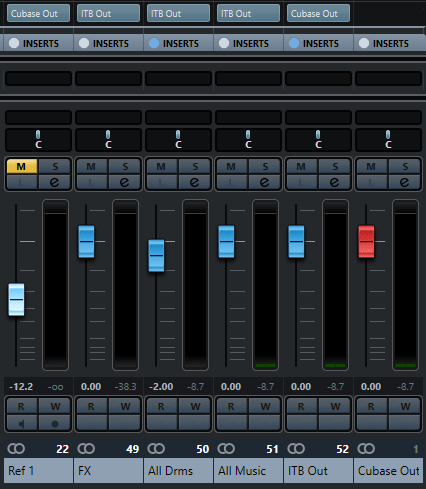The width and height of the screenshot is (426, 489).
Task: Toggle inserts bypass circle on Ref 1 channel
Action: (14, 43)
